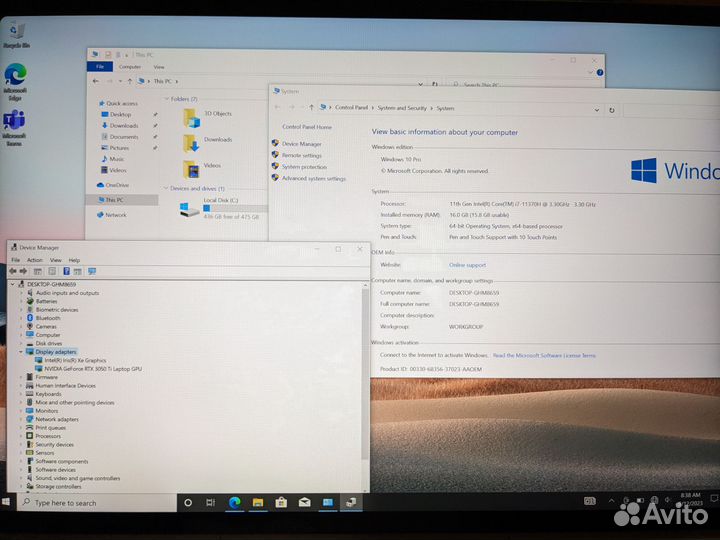Click Refresh button in System window

pos(612,110)
